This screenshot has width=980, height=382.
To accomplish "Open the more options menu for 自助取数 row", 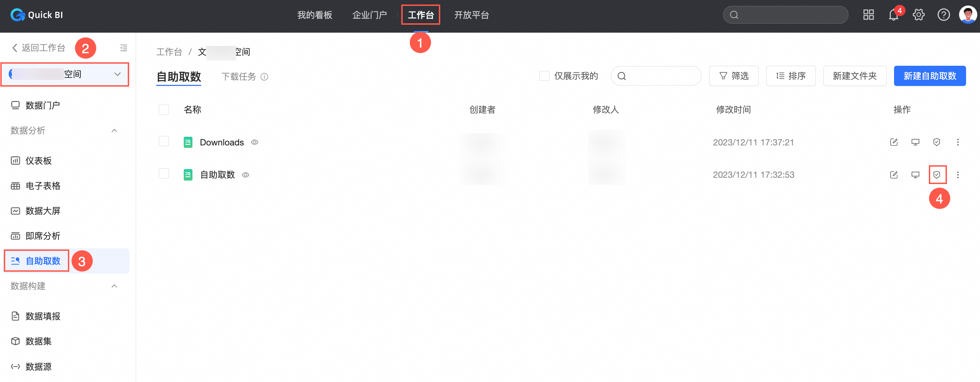I will pos(958,175).
